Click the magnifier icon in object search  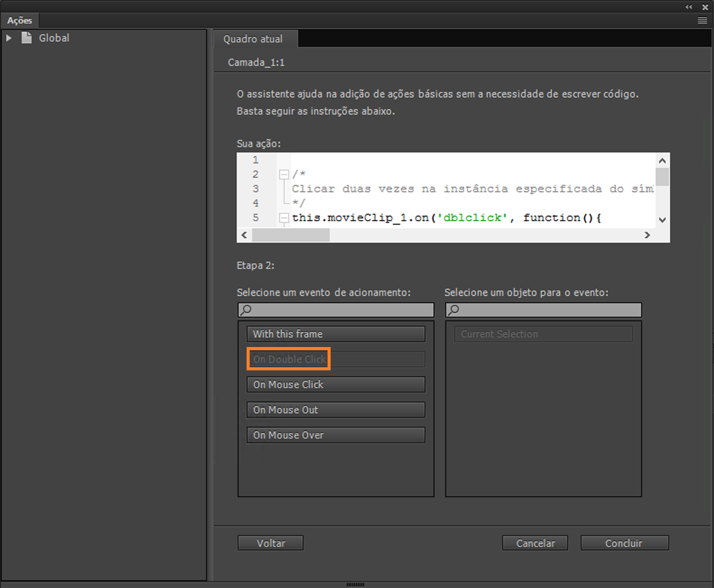pyautogui.click(x=453, y=310)
